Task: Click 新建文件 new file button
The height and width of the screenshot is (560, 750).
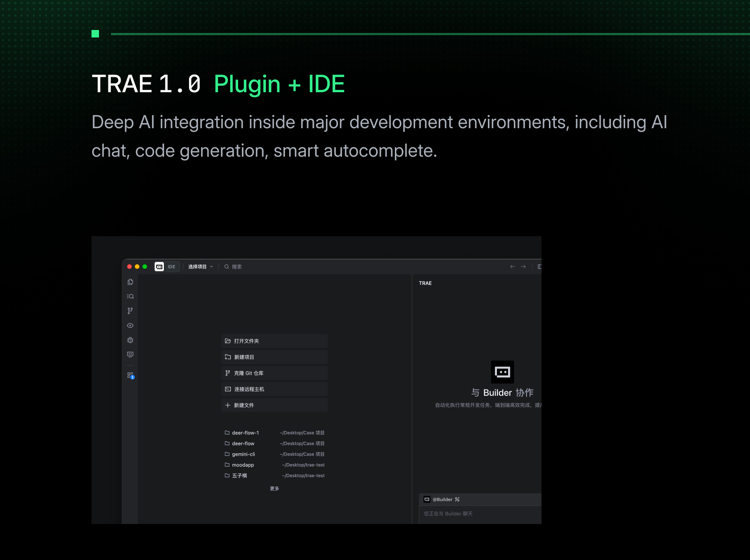Action: point(274,405)
